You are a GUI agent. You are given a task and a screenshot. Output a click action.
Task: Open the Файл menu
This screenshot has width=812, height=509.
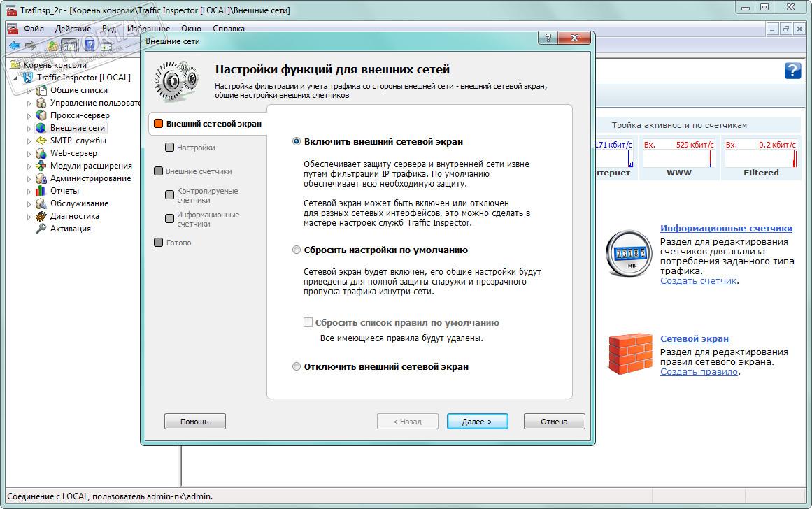click(34, 29)
